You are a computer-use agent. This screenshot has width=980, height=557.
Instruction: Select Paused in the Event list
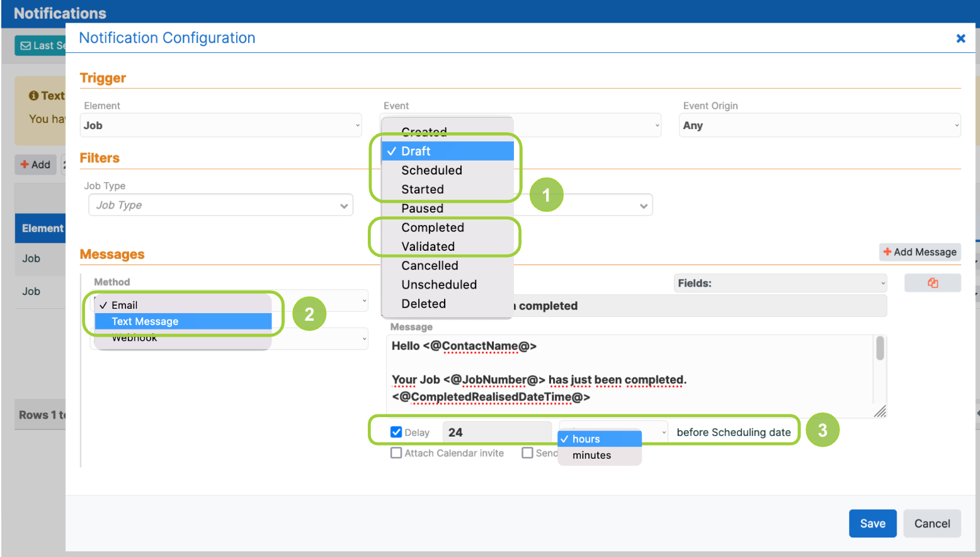[448, 208]
